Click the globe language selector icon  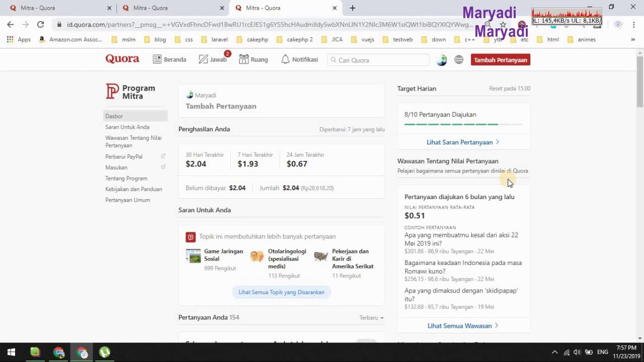pos(458,59)
